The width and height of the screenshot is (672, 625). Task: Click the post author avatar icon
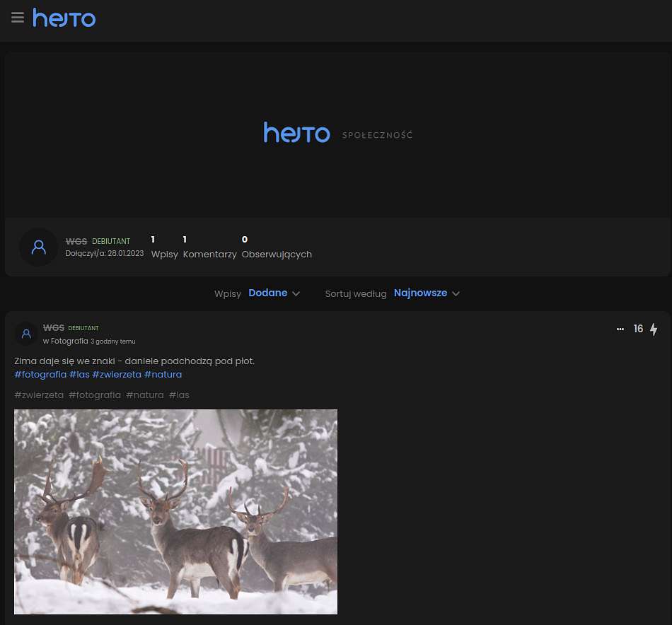tap(26, 334)
